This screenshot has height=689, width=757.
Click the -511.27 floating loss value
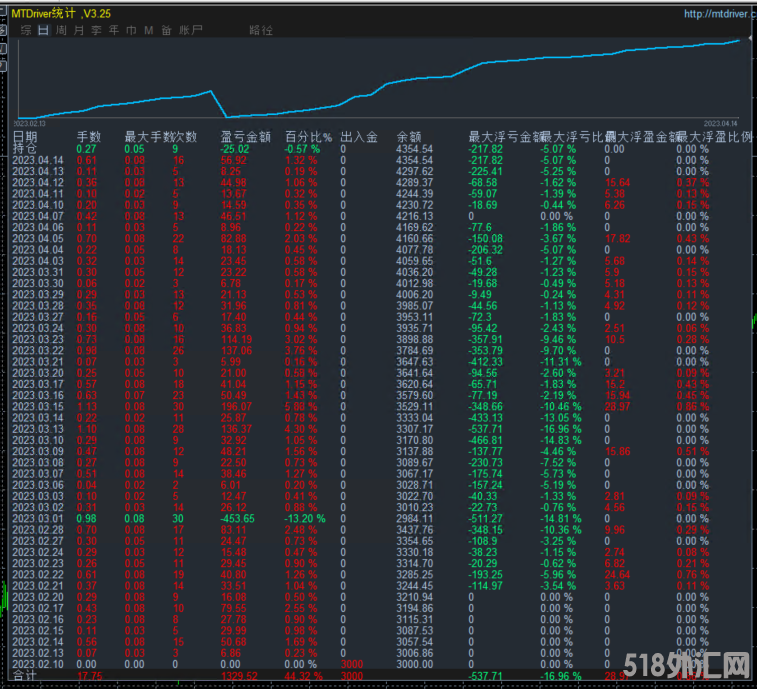pos(485,519)
